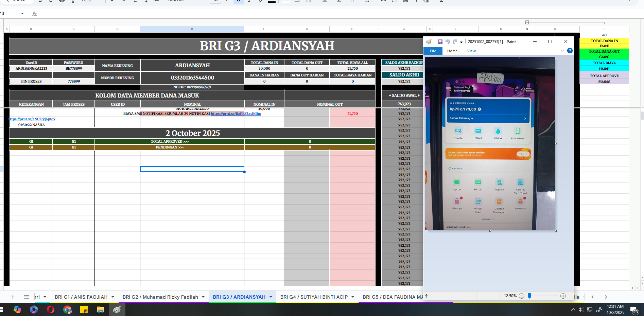Undo last action in Paint

[x=448, y=41]
